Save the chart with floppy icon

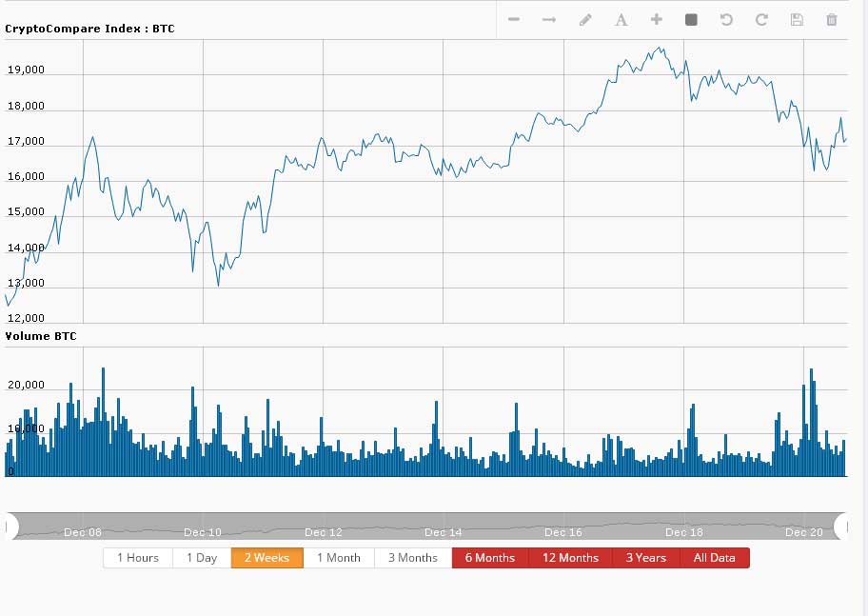797,20
